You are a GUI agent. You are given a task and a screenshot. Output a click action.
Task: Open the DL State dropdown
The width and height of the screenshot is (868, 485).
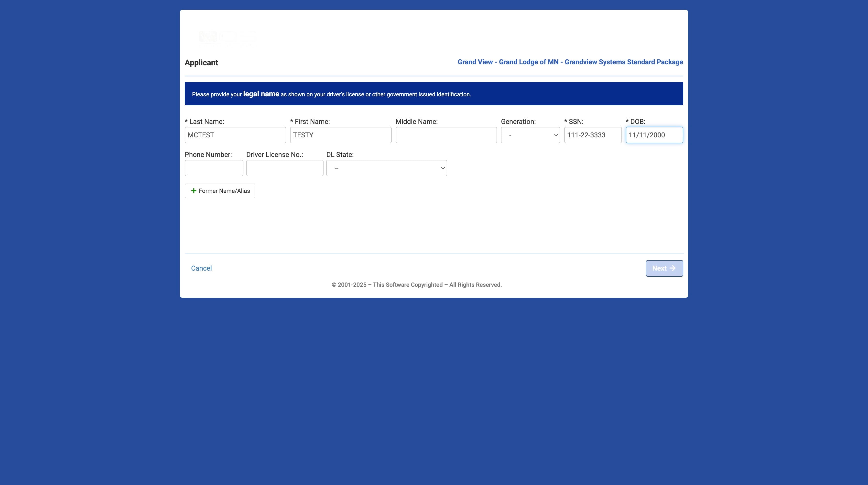click(x=387, y=168)
